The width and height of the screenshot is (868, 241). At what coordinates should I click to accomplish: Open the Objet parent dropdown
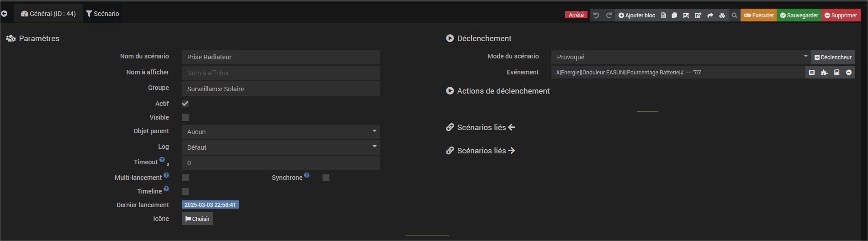[281, 132]
